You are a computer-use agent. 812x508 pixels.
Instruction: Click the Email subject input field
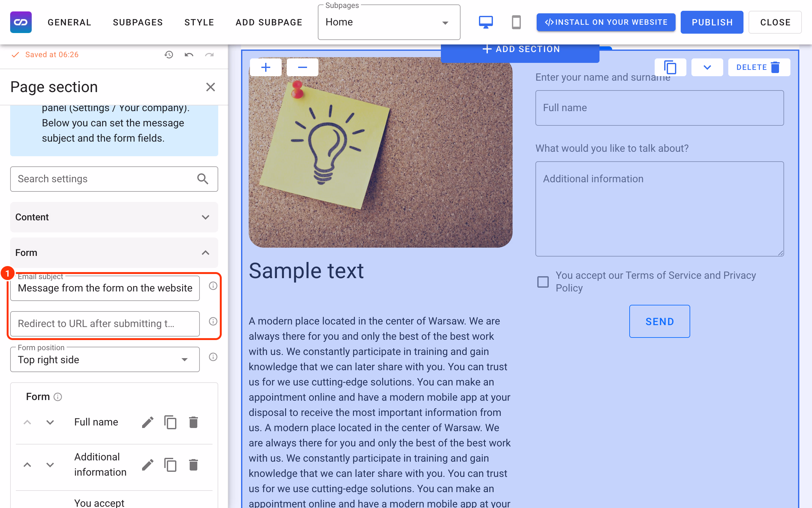pyautogui.click(x=105, y=288)
